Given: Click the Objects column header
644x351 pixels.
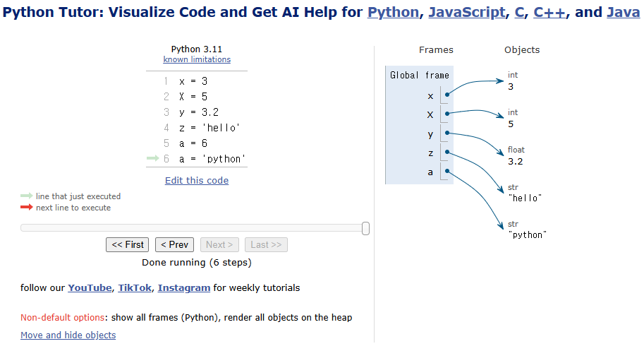Looking at the screenshot, I should coord(521,49).
